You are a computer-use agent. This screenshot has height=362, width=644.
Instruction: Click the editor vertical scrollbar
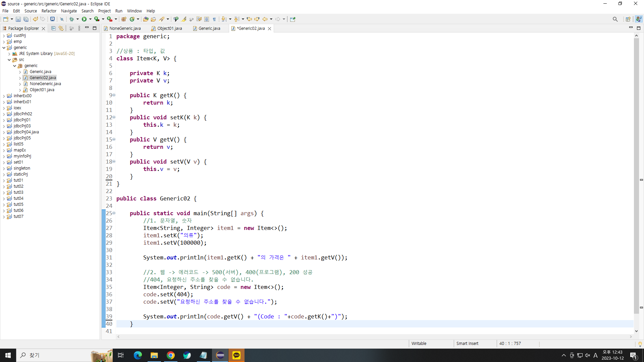click(636, 168)
